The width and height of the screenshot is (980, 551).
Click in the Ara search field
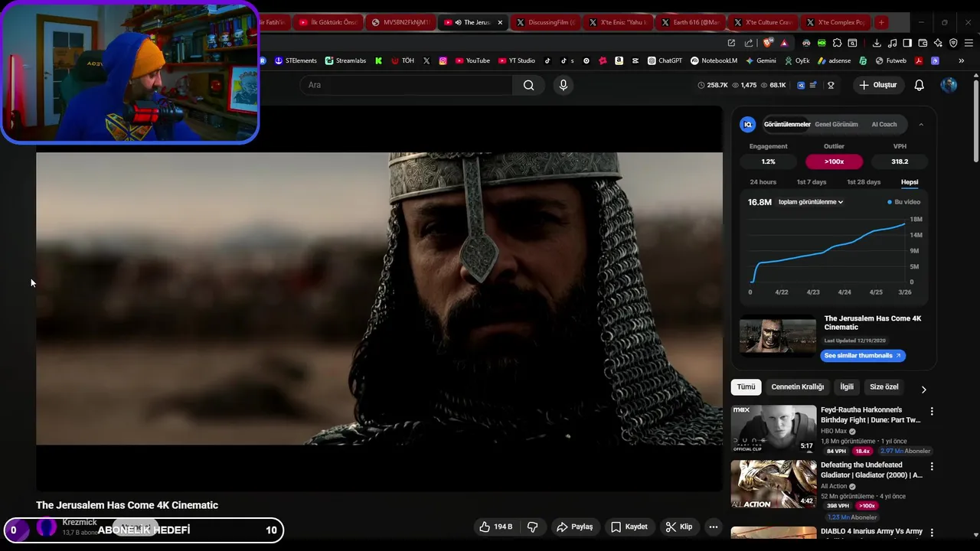[406, 85]
